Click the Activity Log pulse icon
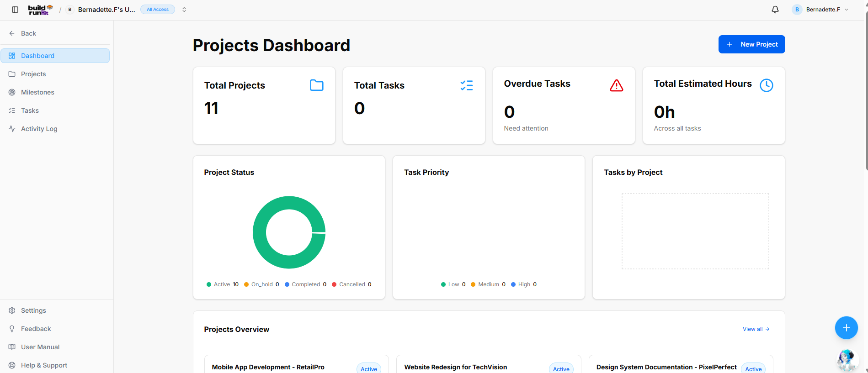 click(12, 129)
